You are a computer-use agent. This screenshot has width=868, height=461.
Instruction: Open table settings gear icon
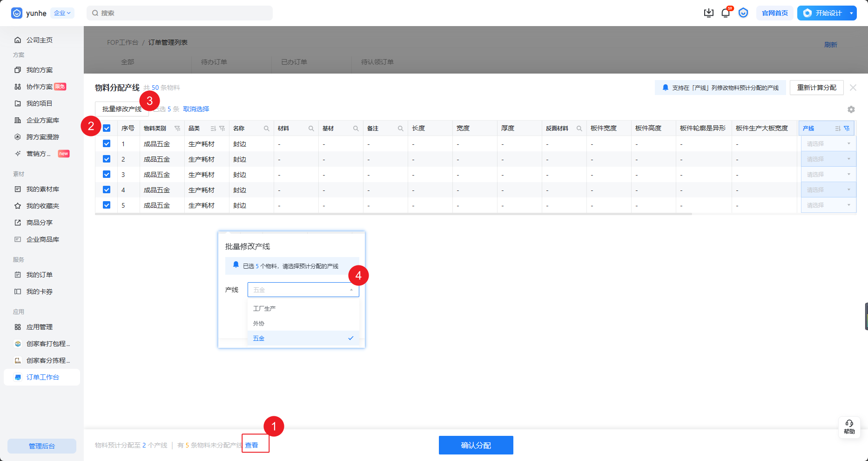click(851, 109)
